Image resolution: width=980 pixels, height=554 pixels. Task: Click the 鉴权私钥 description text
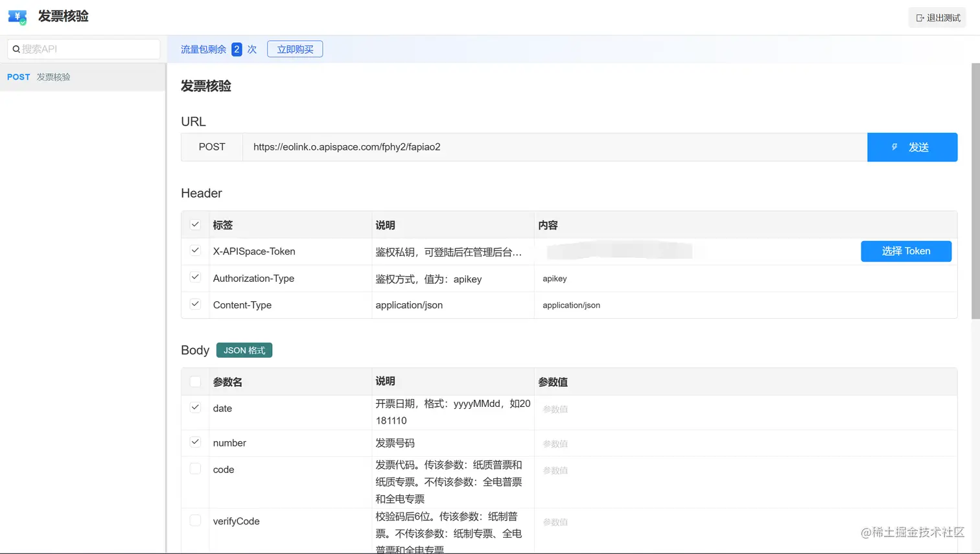click(x=449, y=252)
